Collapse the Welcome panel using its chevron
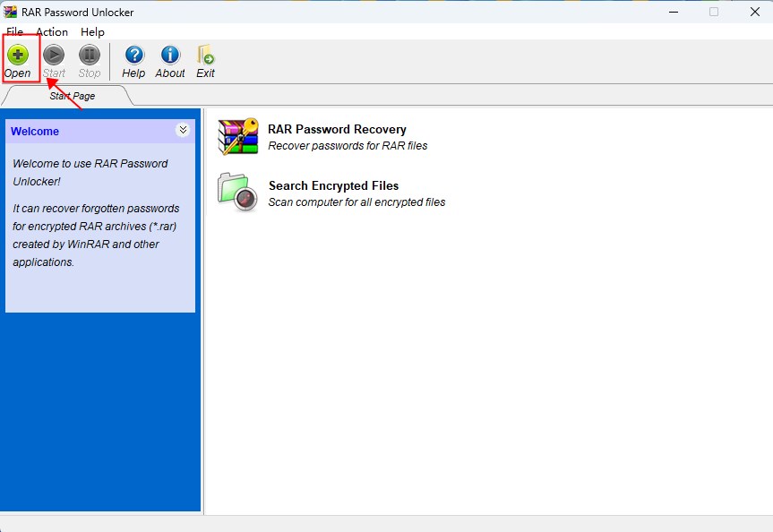 coord(183,130)
